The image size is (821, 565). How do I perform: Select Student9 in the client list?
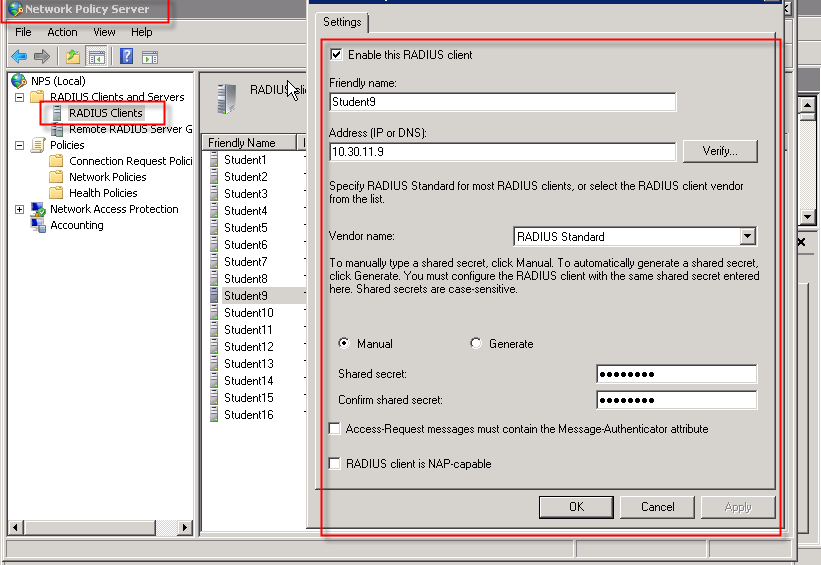pyautogui.click(x=246, y=295)
